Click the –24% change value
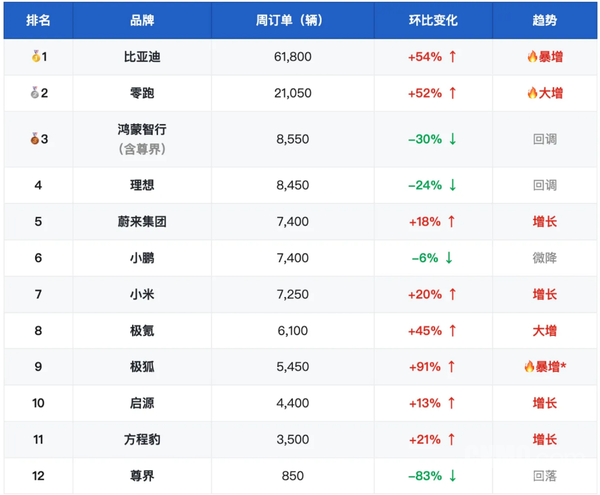 pyautogui.click(x=425, y=185)
